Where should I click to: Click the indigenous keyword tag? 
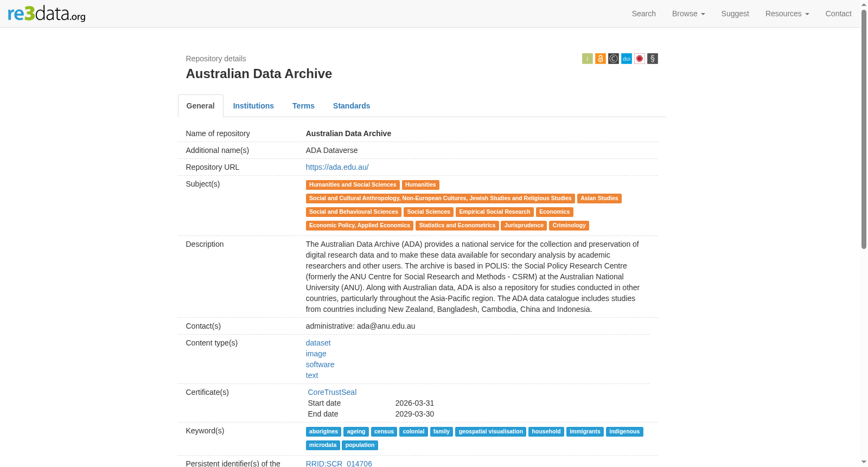pos(624,432)
